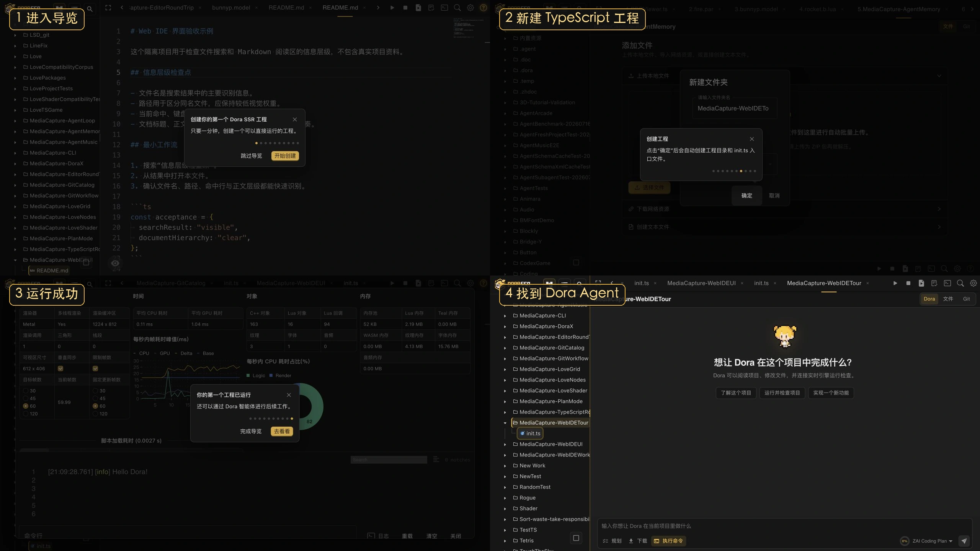
Task: Toggle the fullscreen icon in panel 1
Action: 108,8
